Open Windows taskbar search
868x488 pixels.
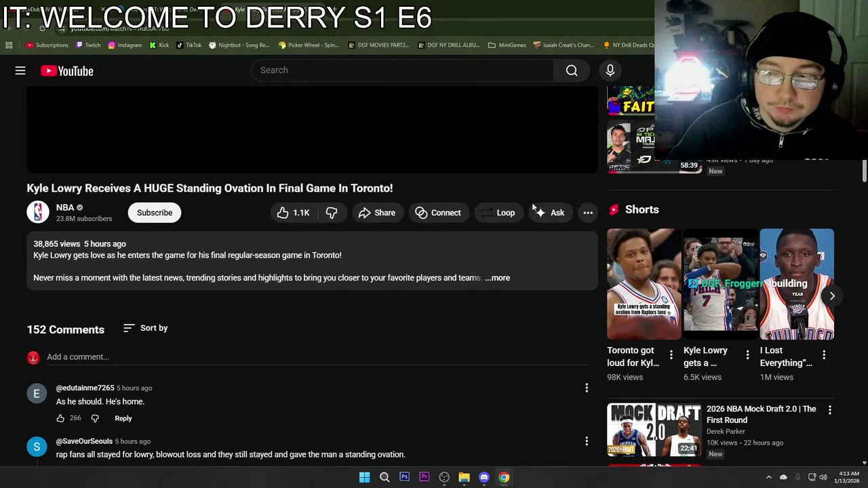coord(384,477)
